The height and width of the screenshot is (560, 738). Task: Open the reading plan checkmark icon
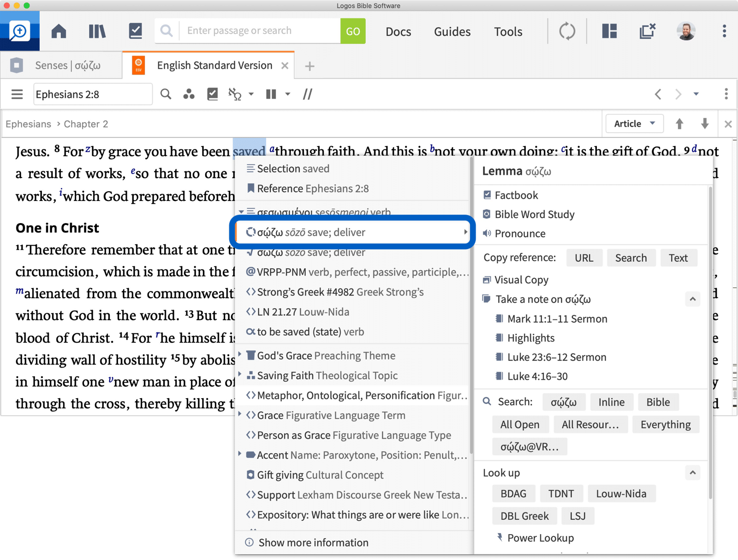pyautogui.click(x=135, y=31)
